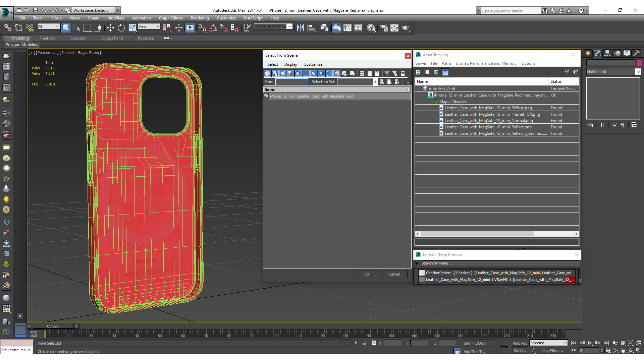The image size is (644, 362).
Task: Open the Create Selection Set dropdown
Action: pyautogui.click(x=290, y=26)
